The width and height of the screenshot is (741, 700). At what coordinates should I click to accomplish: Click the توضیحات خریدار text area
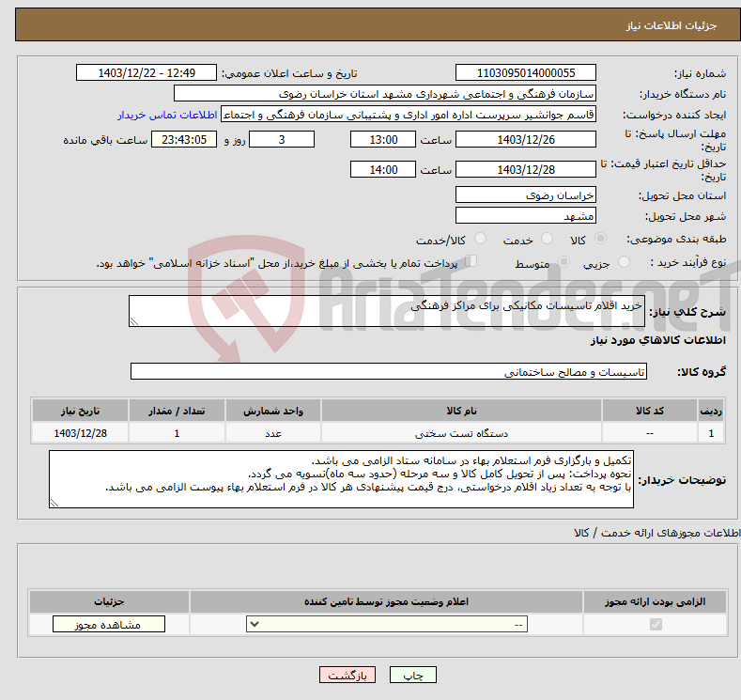click(x=341, y=479)
